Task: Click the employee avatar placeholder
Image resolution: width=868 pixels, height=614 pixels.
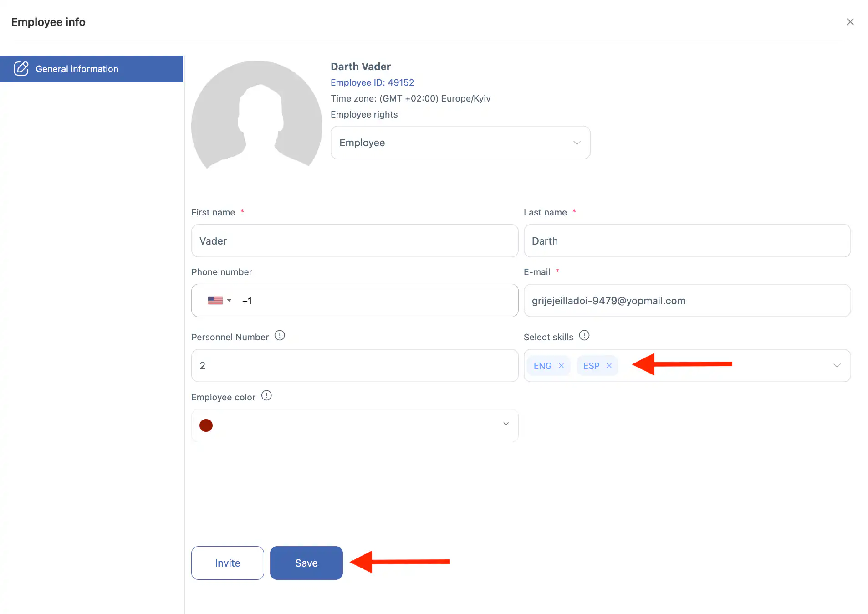Action: (x=257, y=116)
